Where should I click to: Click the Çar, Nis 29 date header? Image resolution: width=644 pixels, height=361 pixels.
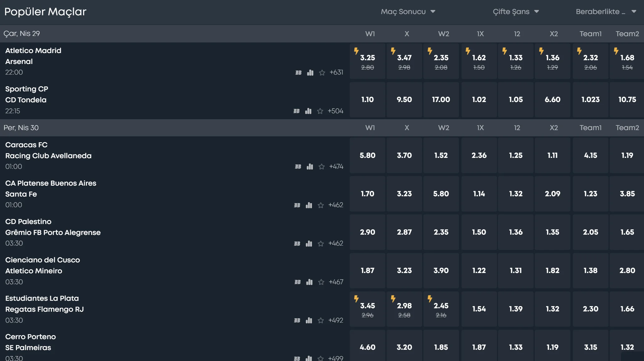tap(22, 34)
